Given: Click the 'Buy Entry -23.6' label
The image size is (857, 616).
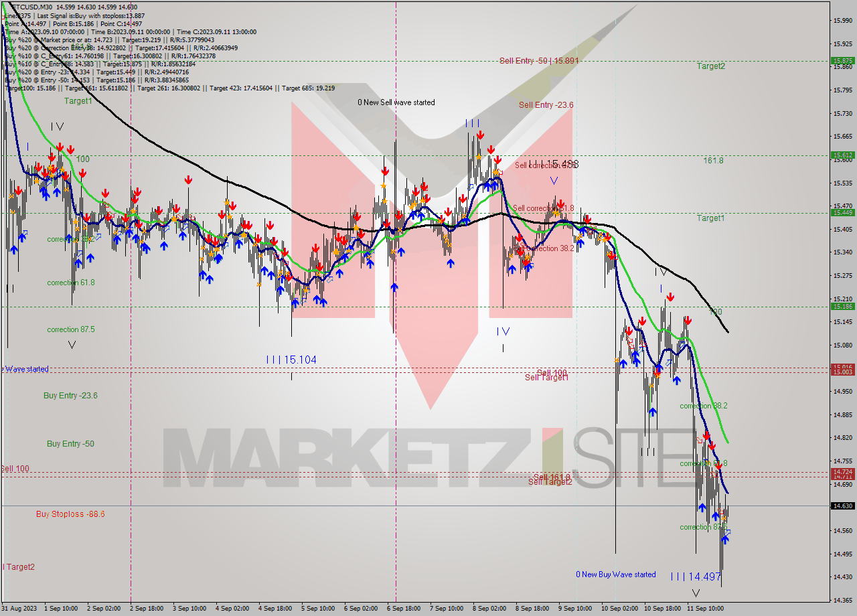Looking at the screenshot, I should point(70,396).
